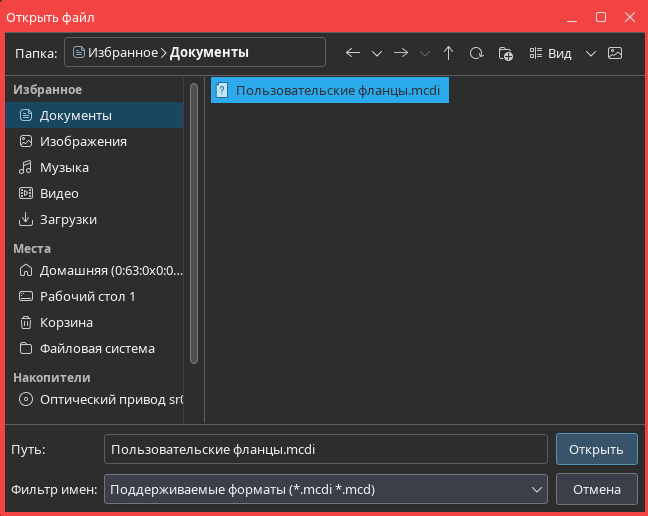Open the Вид view mode button
This screenshot has width=648, height=516.
point(551,53)
